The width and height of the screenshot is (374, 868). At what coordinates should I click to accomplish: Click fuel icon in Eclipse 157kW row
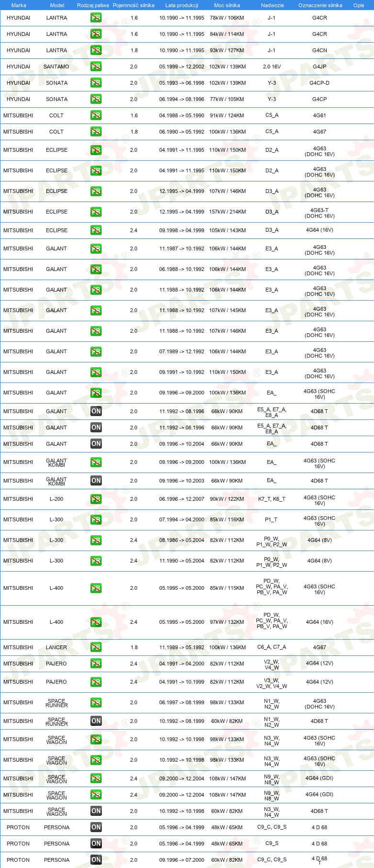(x=96, y=212)
